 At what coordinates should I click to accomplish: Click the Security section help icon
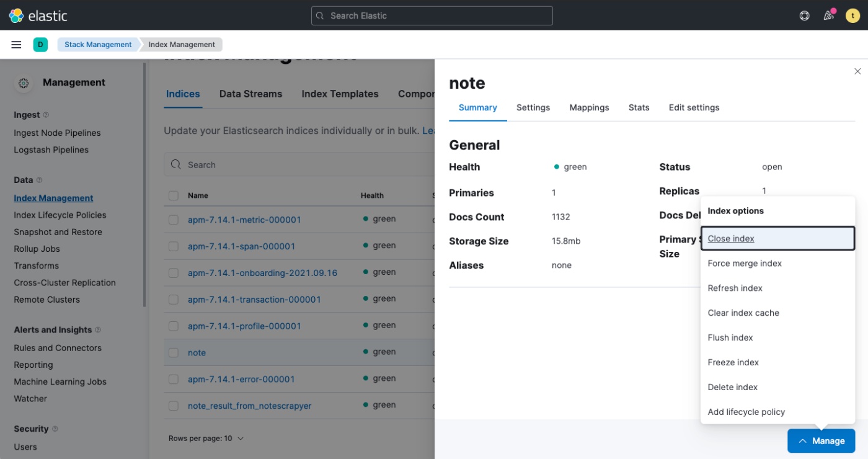pos(55,429)
